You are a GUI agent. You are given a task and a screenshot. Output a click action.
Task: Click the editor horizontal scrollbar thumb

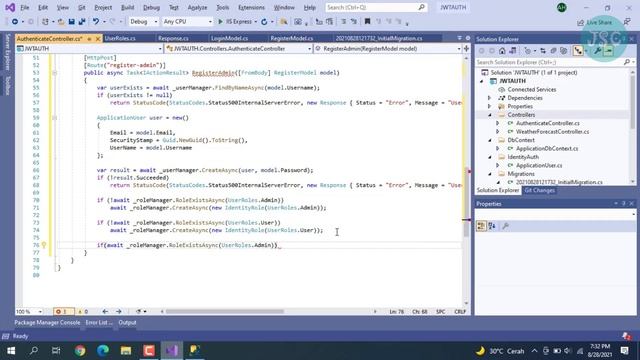coord(224,311)
